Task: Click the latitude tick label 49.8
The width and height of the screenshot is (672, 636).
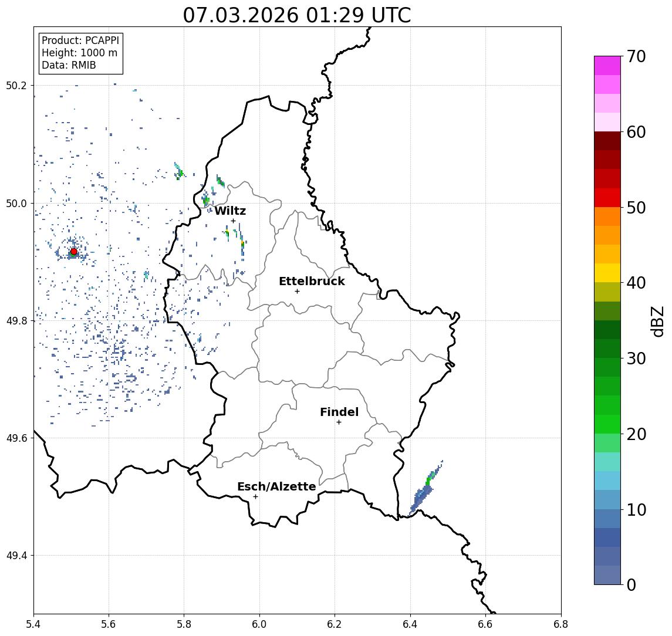Action: (x=16, y=320)
